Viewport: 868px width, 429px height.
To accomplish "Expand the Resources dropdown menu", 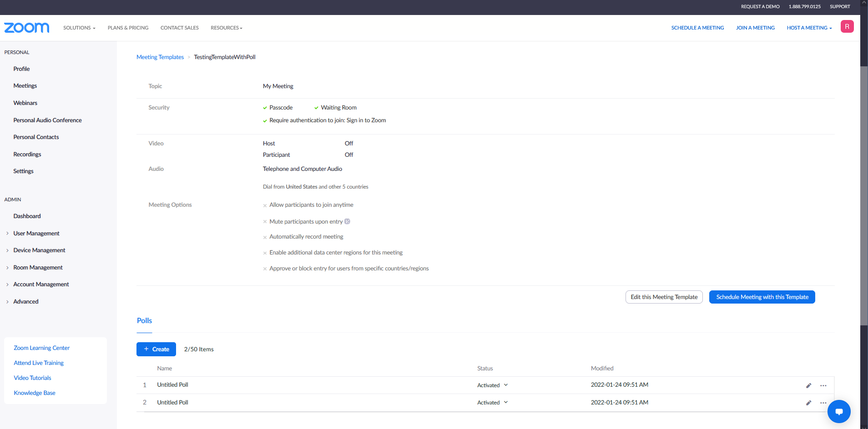I will [226, 28].
